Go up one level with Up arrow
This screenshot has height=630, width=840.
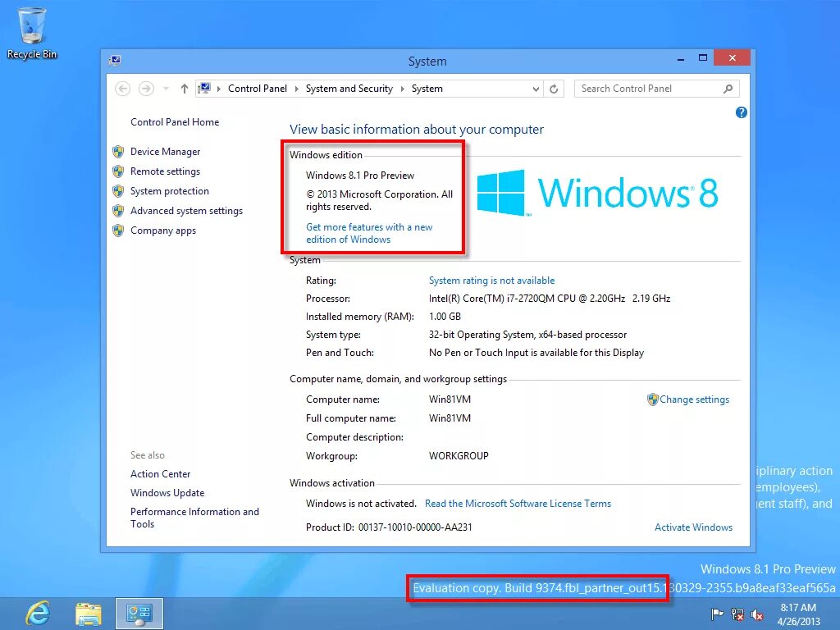pos(185,89)
